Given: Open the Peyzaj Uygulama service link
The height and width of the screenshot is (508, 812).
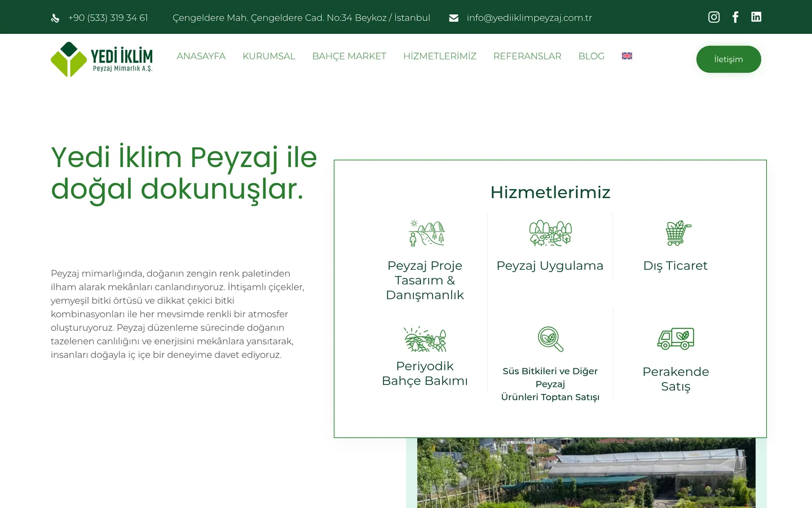Looking at the screenshot, I should (550, 266).
